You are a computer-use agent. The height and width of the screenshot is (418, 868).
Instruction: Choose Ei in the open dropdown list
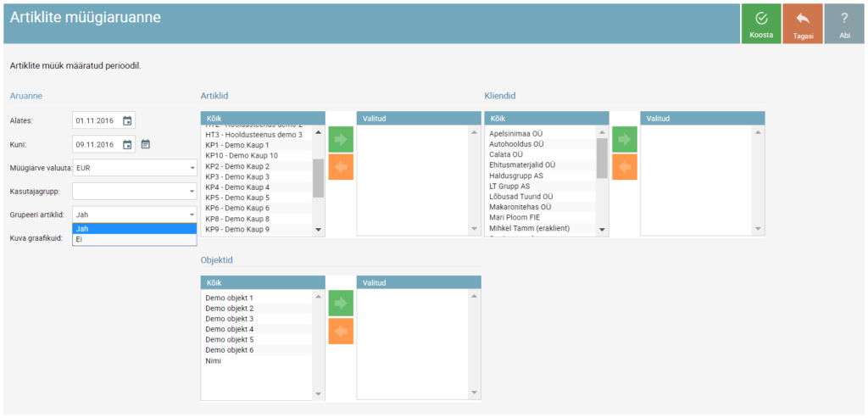(x=135, y=239)
